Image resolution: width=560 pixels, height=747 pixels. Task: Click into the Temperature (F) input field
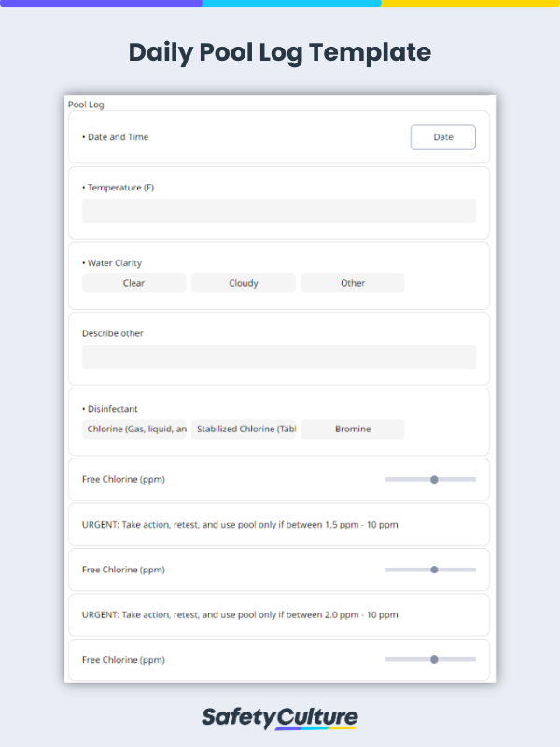click(x=278, y=211)
